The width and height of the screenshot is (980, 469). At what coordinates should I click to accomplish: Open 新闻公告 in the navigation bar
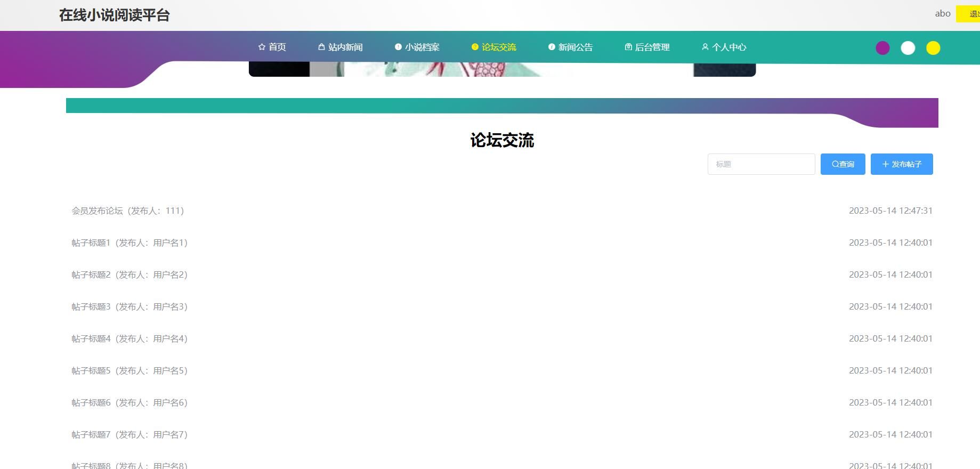coord(571,47)
